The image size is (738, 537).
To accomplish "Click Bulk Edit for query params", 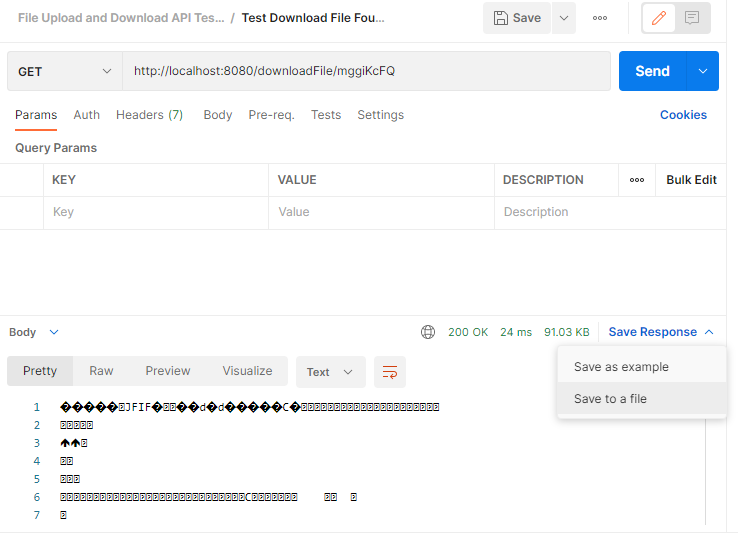I will 691,180.
